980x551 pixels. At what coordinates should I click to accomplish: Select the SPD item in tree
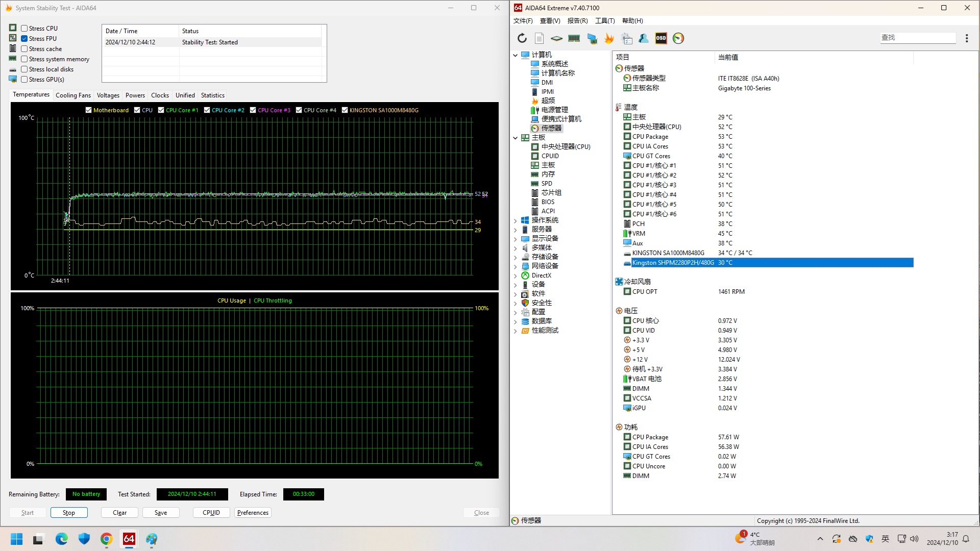point(547,183)
